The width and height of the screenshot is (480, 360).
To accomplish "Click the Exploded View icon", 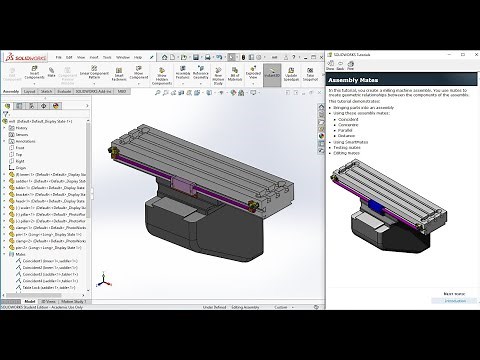I will pyautogui.click(x=253, y=73).
